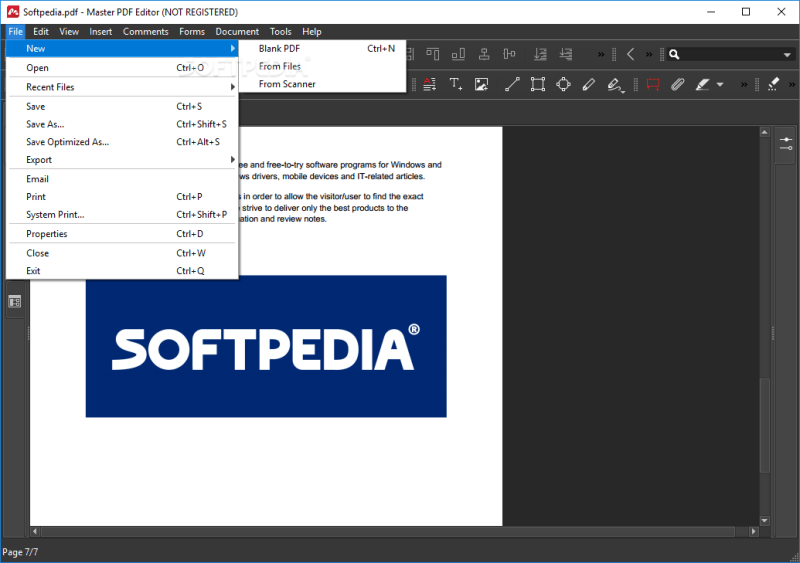Viewport: 800px width, 563px height.
Task: Expand the Recent Files submenu
Action: pyautogui.click(x=122, y=87)
